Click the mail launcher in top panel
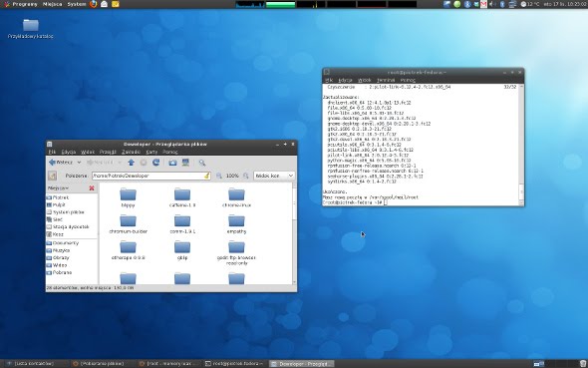The width and height of the screenshot is (588, 368). coord(105,4)
